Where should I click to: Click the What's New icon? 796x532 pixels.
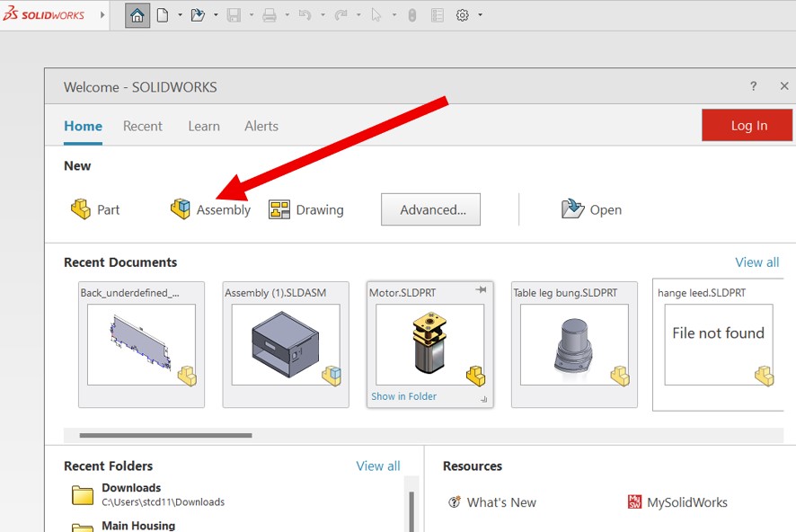(455, 502)
